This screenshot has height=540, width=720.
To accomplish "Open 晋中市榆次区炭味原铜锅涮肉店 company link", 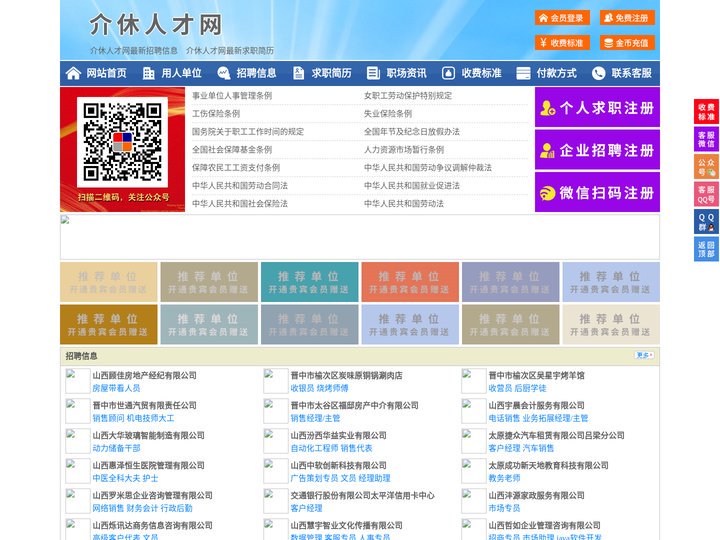I will pyautogui.click(x=346, y=375).
